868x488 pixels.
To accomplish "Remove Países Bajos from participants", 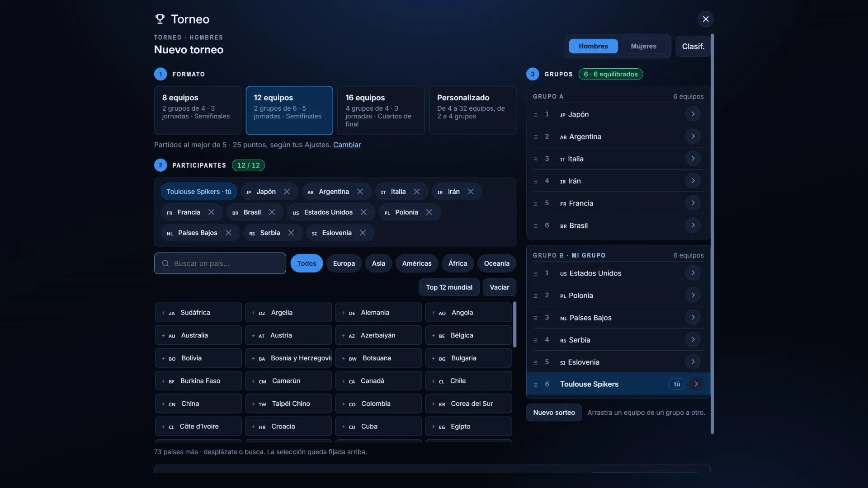I will click(228, 233).
